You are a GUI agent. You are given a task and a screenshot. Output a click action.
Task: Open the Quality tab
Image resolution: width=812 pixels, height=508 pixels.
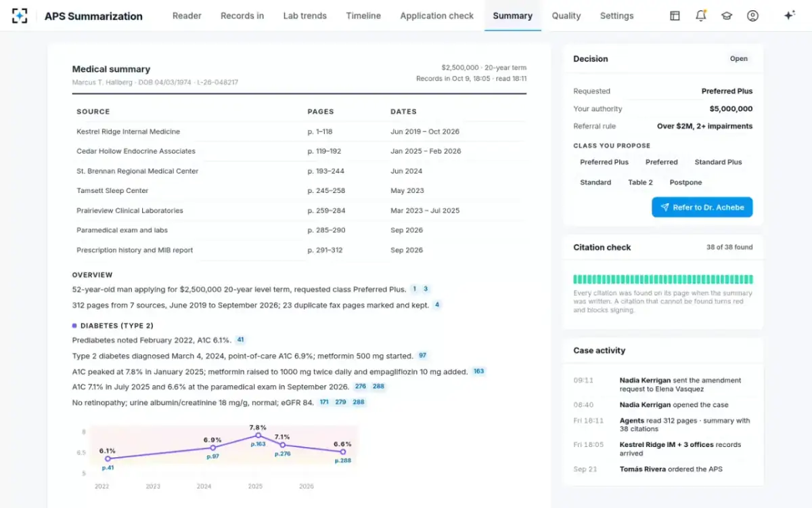tap(566, 16)
